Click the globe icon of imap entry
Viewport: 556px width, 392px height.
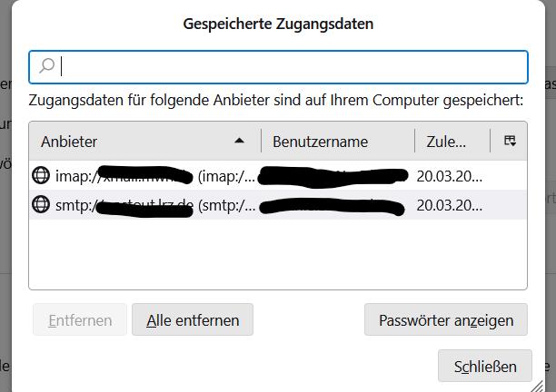point(41,175)
